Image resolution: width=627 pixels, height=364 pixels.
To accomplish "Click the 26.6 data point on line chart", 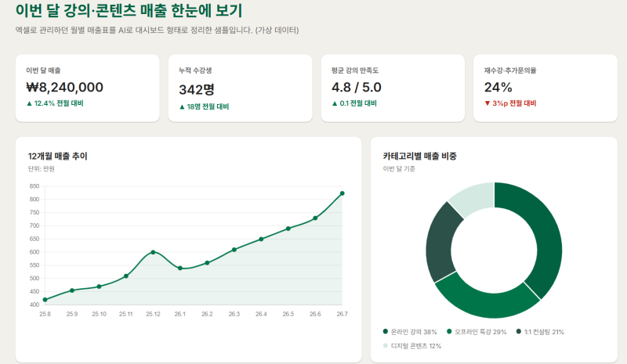I will click(x=315, y=218).
